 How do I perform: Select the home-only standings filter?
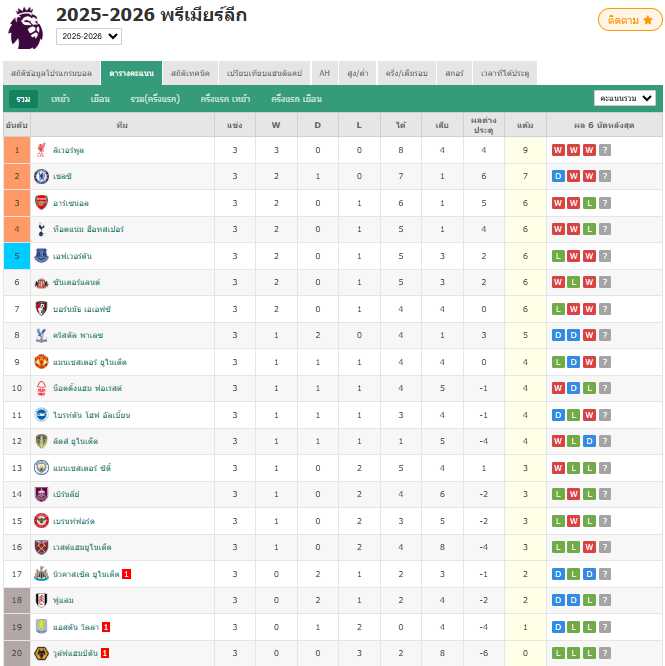click(60, 99)
